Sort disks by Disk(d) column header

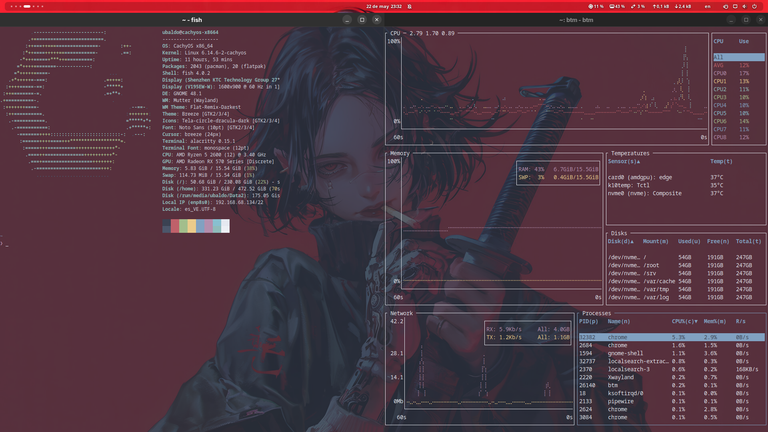pos(621,241)
